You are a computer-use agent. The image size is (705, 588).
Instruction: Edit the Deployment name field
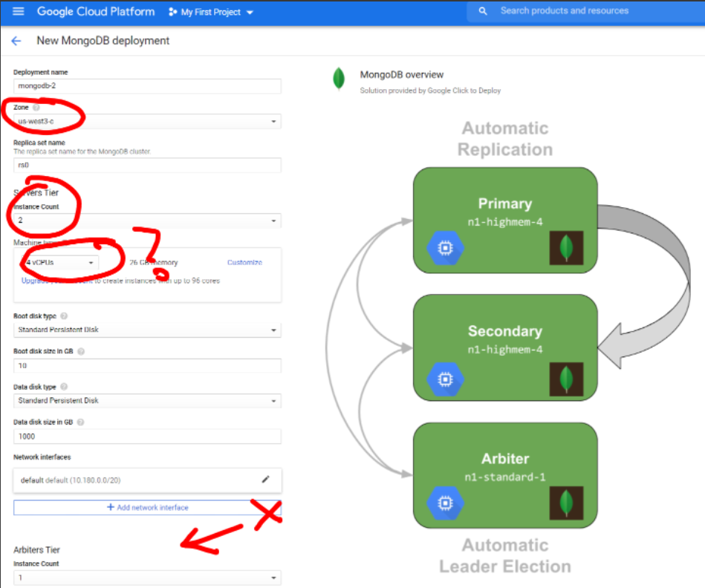pyautogui.click(x=148, y=86)
